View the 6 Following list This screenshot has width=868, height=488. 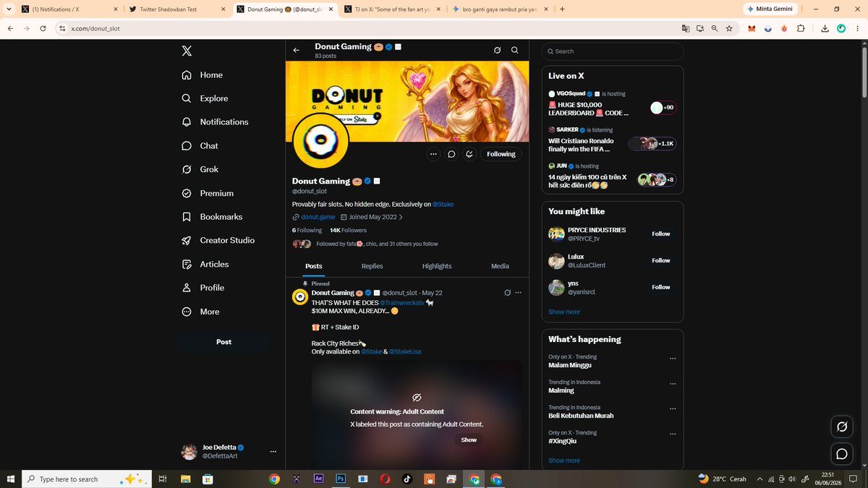coord(307,230)
